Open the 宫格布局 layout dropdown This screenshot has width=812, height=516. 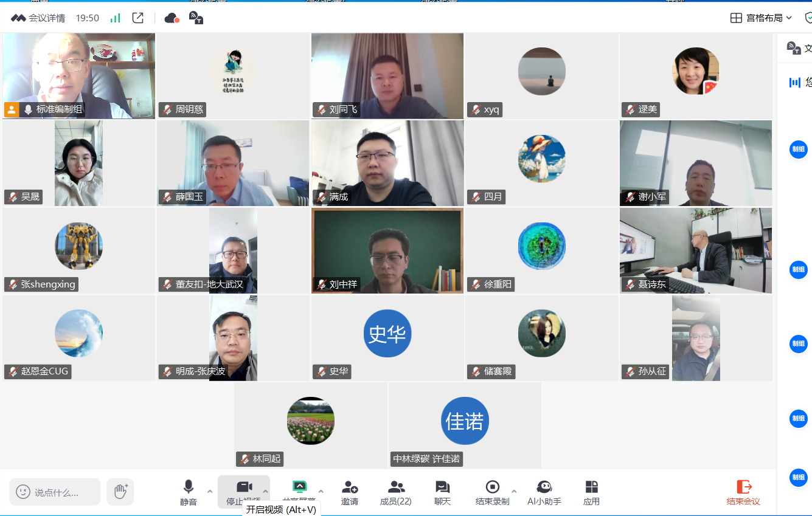pos(762,18)
